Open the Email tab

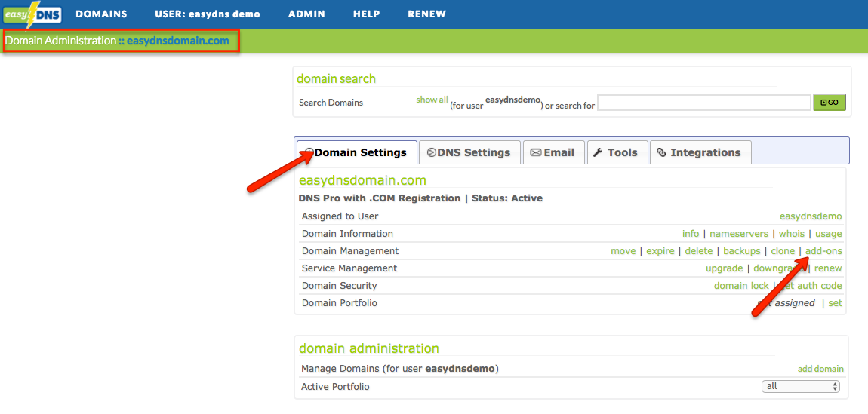coord(553,152)
